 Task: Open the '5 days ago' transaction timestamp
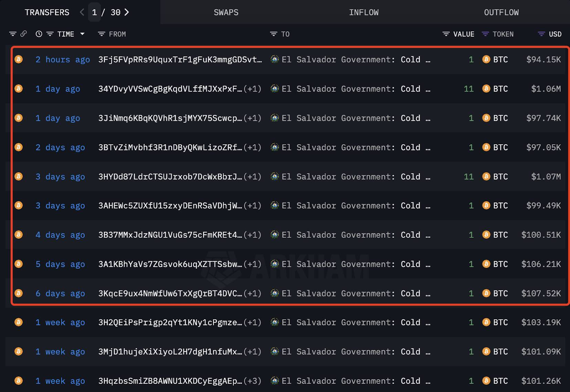click(x=60, y=264)
